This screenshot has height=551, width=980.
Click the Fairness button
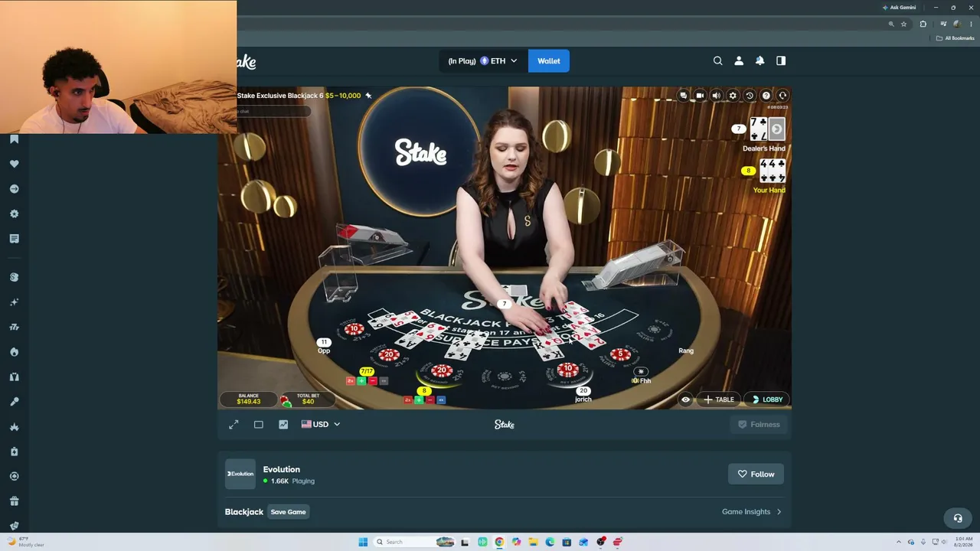(x=759, y=425)
